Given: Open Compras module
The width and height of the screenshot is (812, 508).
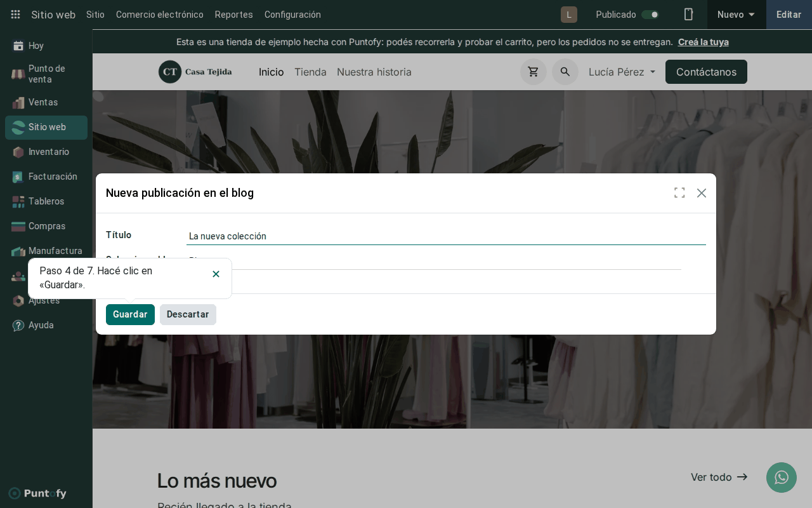Looking at the screenshot, I should point(46,226).
